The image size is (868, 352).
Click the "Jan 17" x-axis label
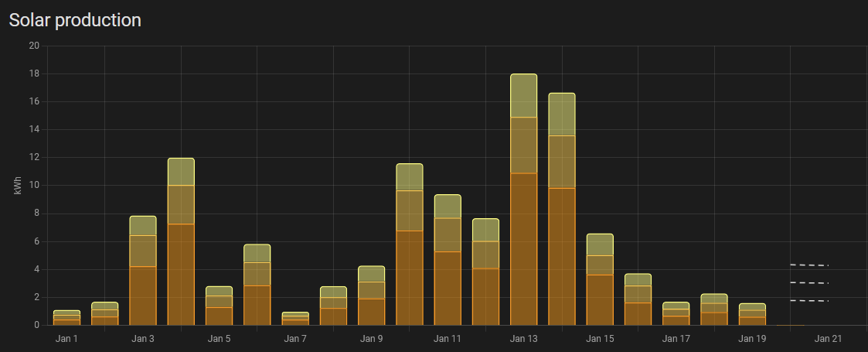[x=676, y=338]
